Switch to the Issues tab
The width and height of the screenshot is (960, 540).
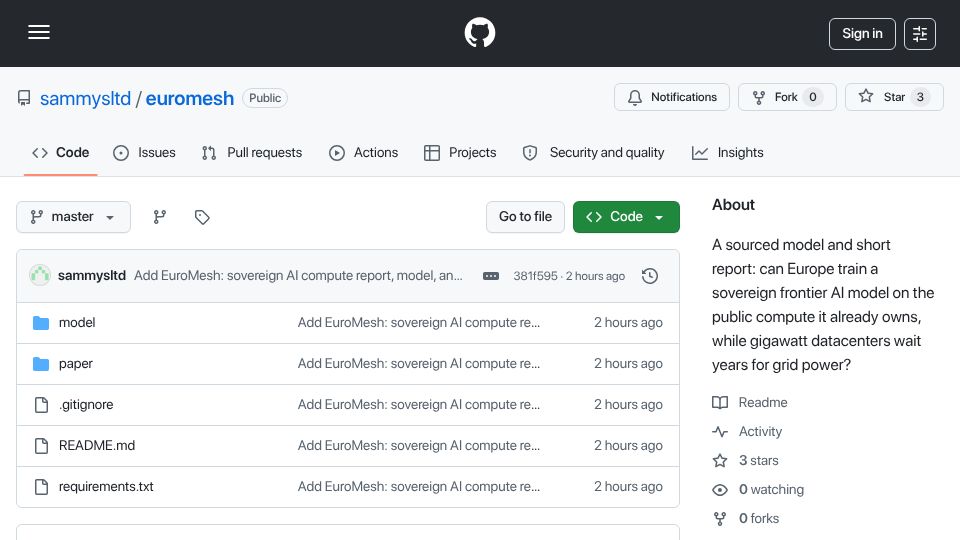click(144, 152)
